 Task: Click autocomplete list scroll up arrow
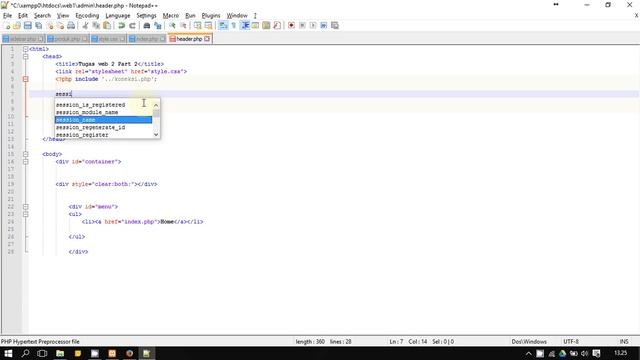tap(156, 105)
